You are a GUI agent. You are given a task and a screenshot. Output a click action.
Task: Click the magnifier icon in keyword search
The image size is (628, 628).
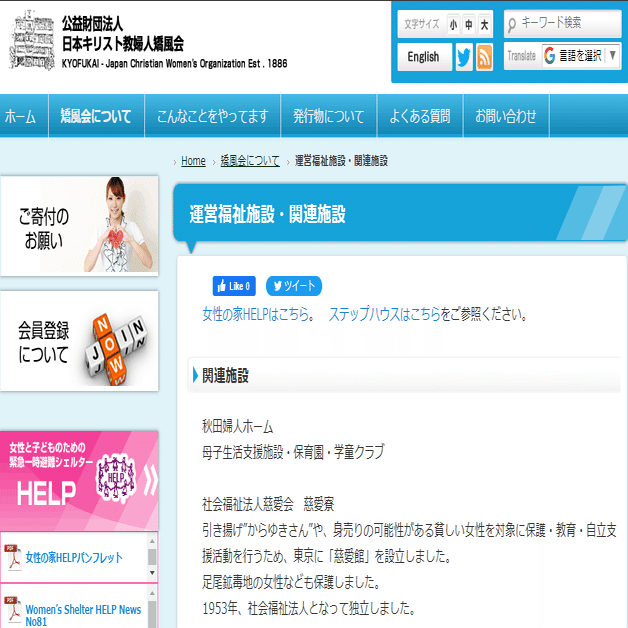tap(511, 25)
